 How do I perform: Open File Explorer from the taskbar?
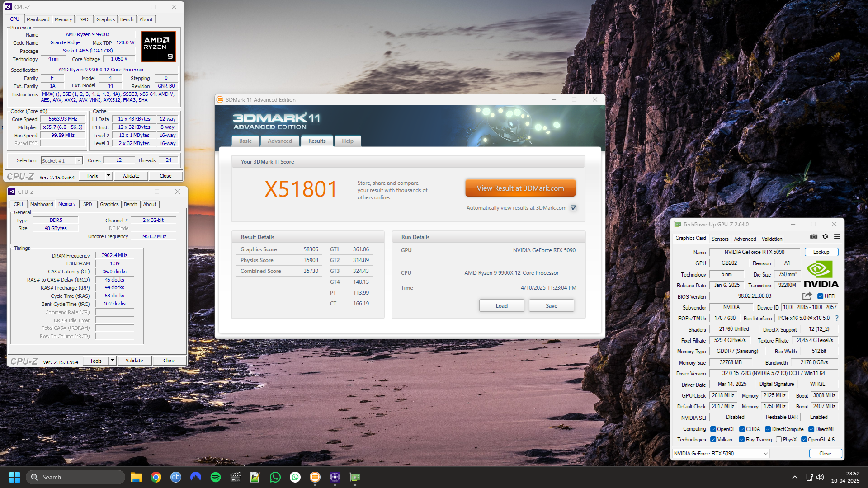(x=136, y=477)
